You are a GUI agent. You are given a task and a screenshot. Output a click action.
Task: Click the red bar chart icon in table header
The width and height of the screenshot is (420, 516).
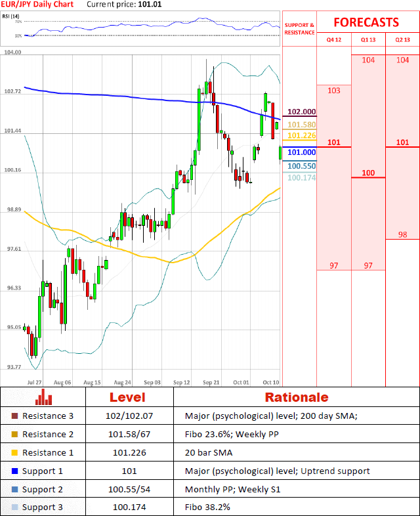coord(44,397)
